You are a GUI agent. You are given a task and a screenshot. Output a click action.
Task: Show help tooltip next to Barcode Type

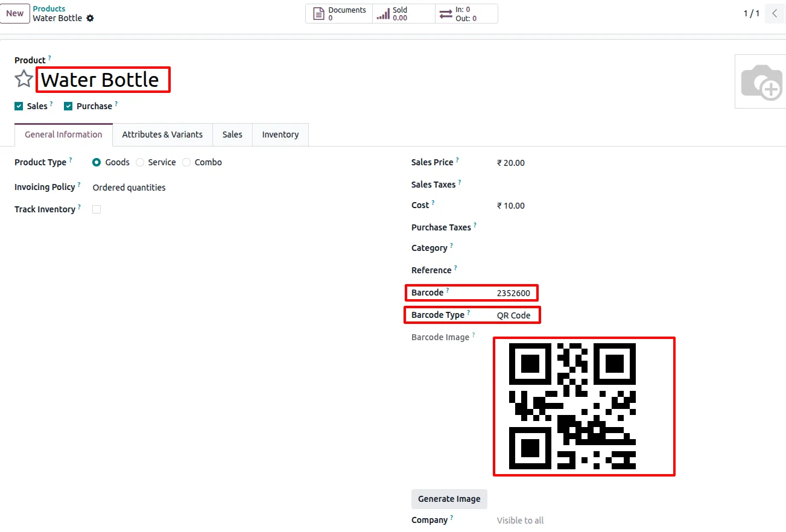click(468, 312)
